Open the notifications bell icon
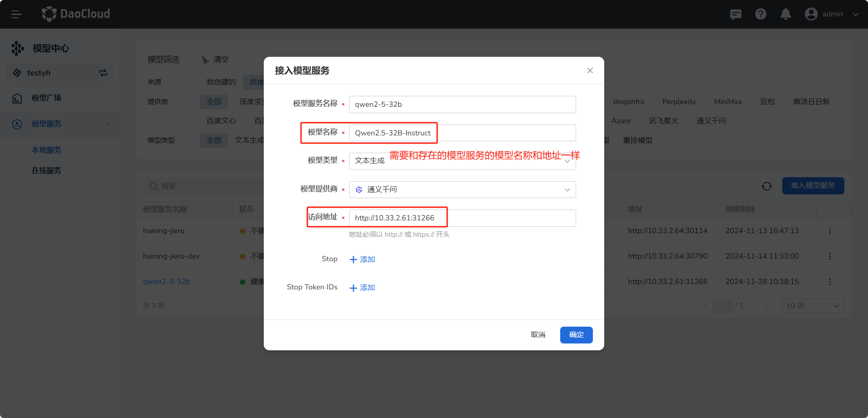 click(x=786, y=14)
